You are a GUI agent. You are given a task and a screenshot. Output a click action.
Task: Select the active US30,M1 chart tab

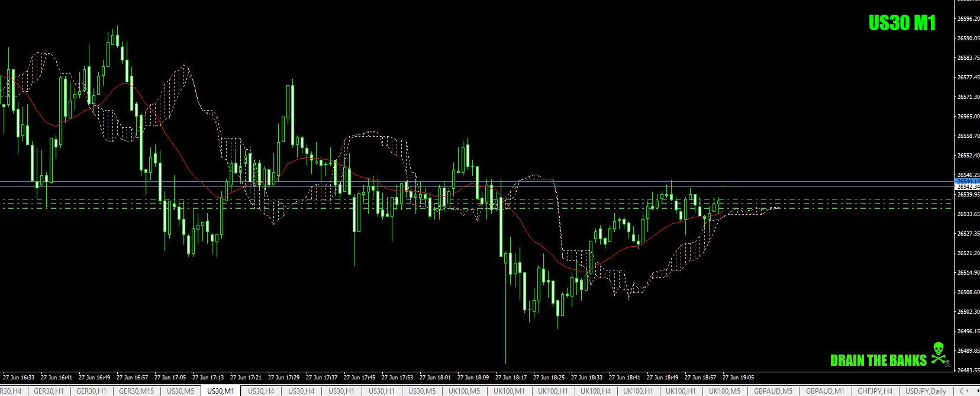point(221,391)
